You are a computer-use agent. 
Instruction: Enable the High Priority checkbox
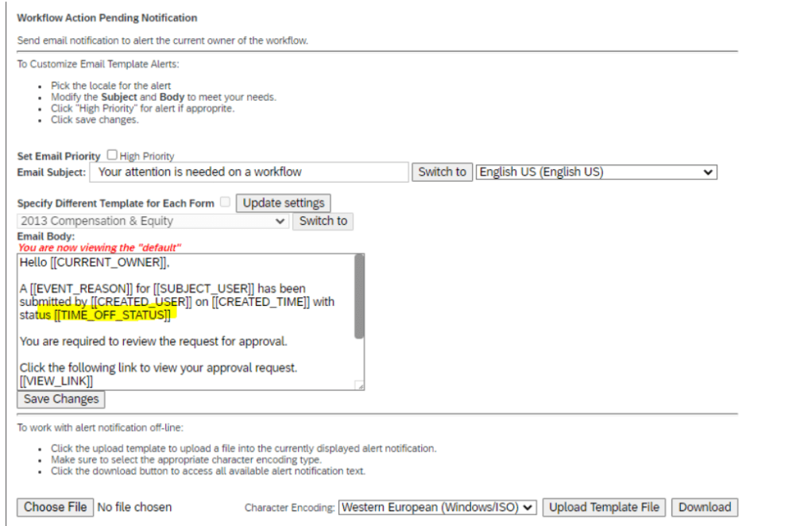pos(112,156)
